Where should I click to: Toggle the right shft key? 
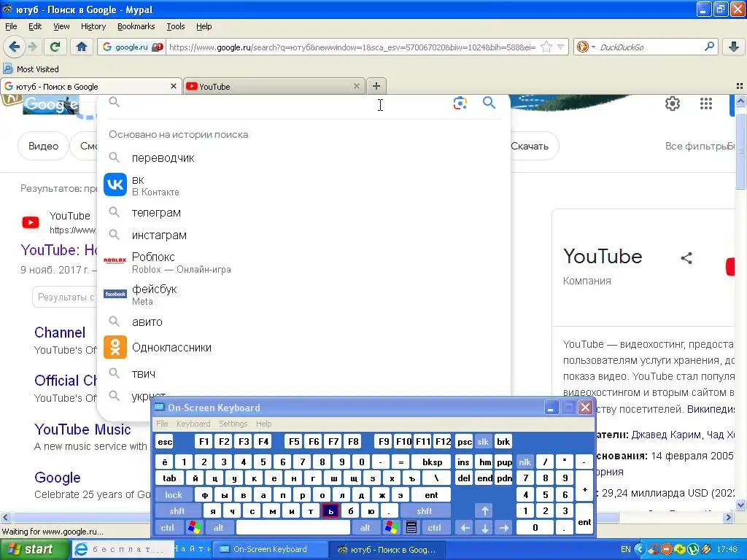(x=425, y=511)
